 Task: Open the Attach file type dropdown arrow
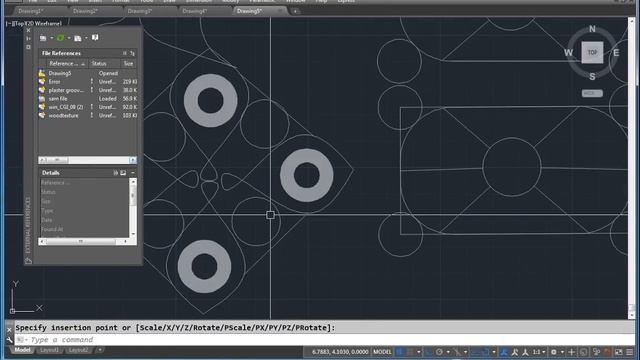coord(52,38)
